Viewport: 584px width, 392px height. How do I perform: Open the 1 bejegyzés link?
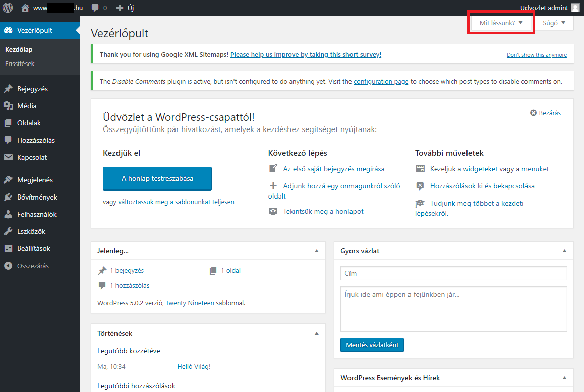tap(127, 270)
